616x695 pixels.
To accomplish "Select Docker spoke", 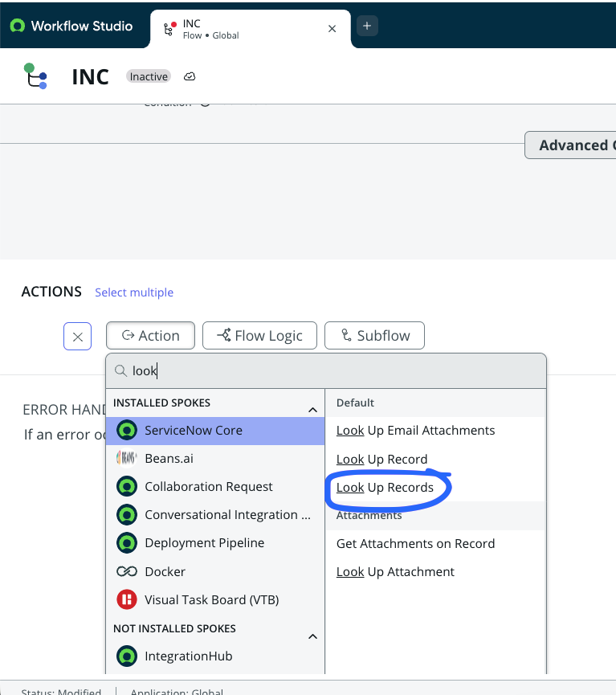I will [x=215, y=572].
